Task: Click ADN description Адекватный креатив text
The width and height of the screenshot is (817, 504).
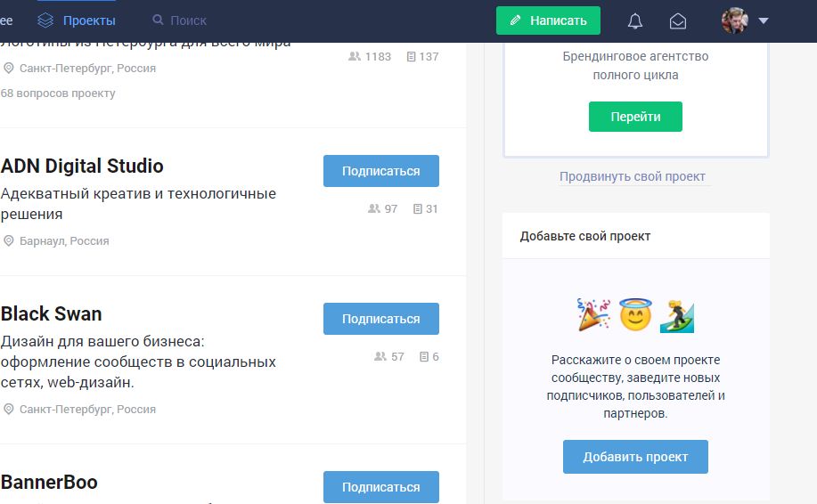Action: coord(138,204)
